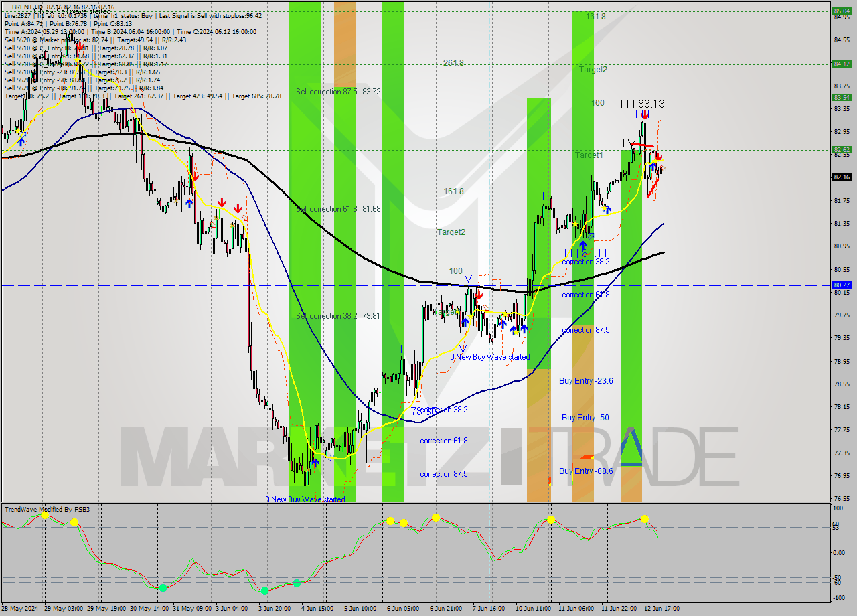
Task: Click the 'Sell correction 87.5 | 83.72' label
Action: (x=338, y=92)
